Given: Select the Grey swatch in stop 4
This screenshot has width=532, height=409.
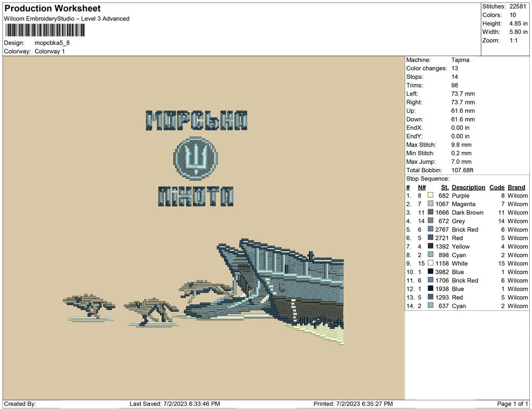Looking at the screenshot, I should (430, 221).
